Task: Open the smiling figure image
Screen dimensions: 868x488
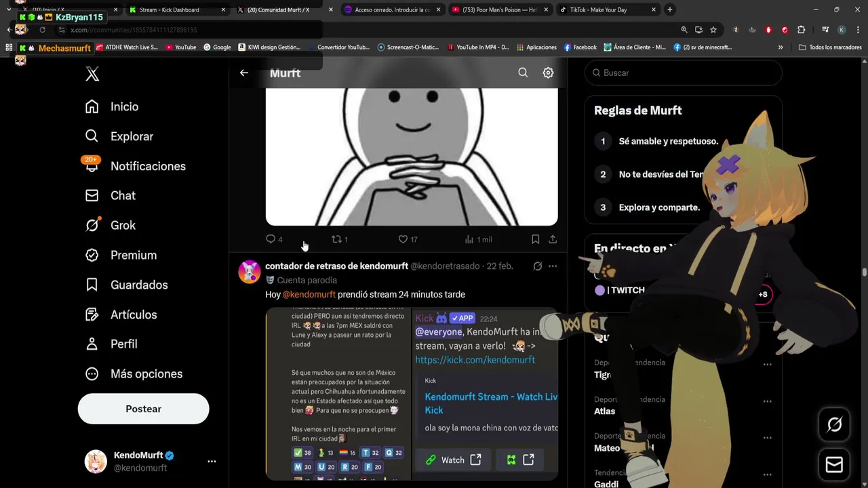Action: click(412, 156)
